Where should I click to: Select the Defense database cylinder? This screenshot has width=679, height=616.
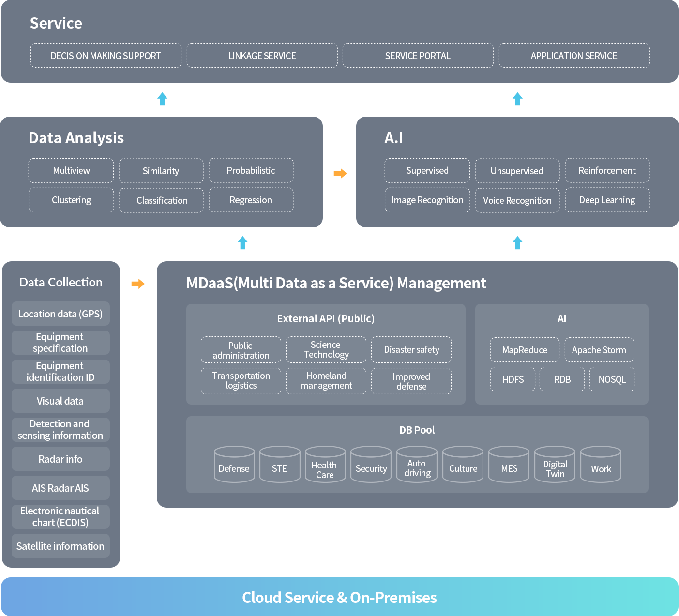point(234,464)
